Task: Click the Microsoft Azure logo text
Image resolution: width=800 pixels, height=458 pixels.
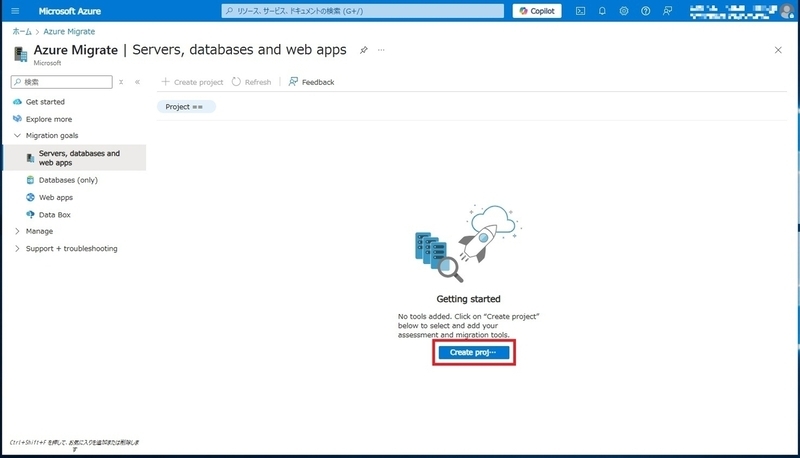Action: click(x=69, y=11)
